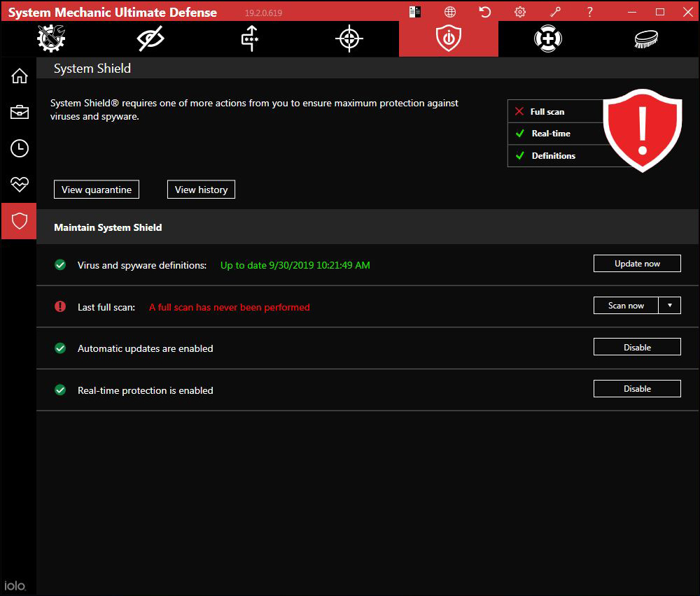This screenshot has height=596, width=700.
Task: Click the undo arrow icon in title bar
Action: 485,12
